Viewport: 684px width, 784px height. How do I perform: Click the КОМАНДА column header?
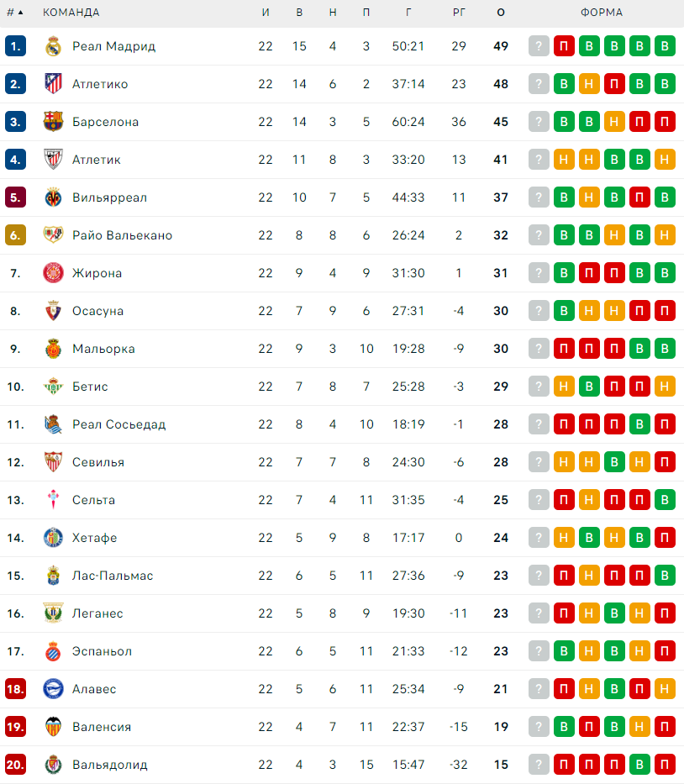tap(71, 13)
